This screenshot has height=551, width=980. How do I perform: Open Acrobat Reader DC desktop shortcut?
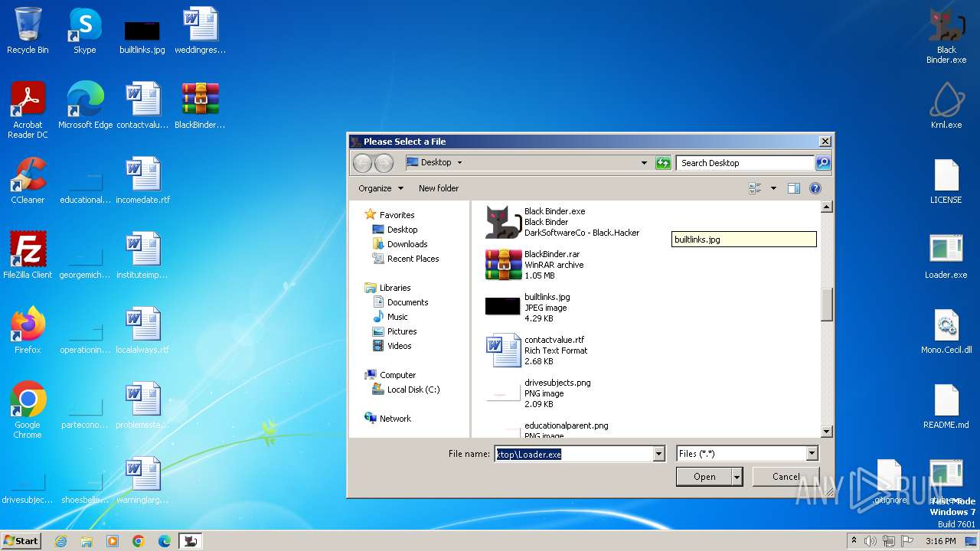click(28, 110)
